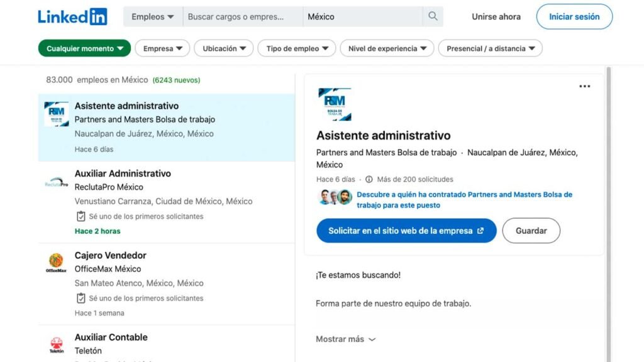Image resolution: width=644 pixels, height=362 pixels.
Task: Open Nivel de experiencia filter
Action: pos(387,48)
